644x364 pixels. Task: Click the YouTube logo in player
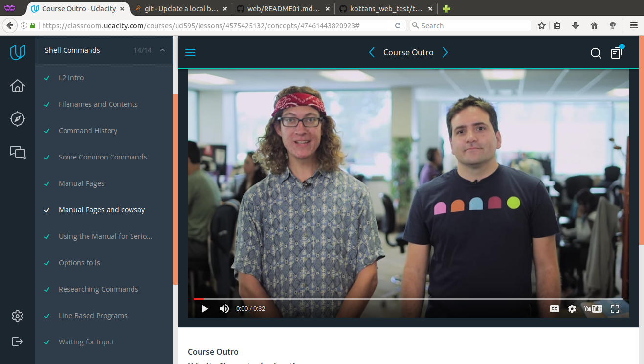tap(593, 309)
